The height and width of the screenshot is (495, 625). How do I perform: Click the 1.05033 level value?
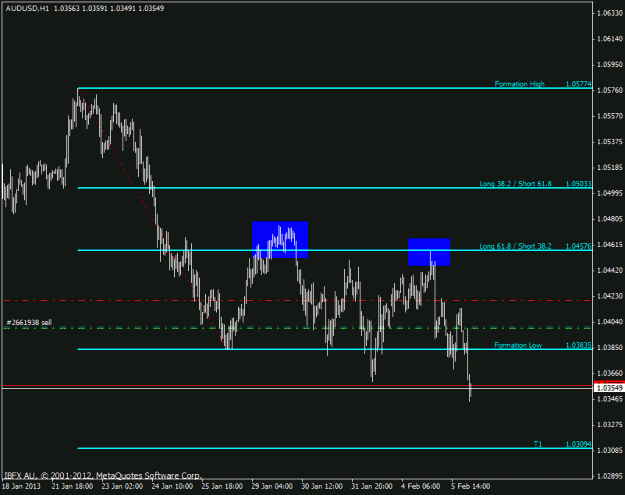point(579,183)
